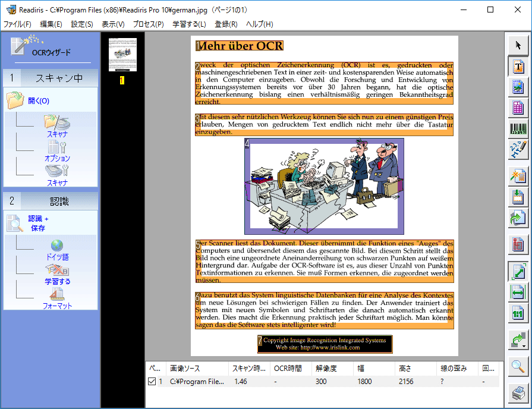Click the C:¥Program File... source cell
532x409 pixels.
click(197, 382)
